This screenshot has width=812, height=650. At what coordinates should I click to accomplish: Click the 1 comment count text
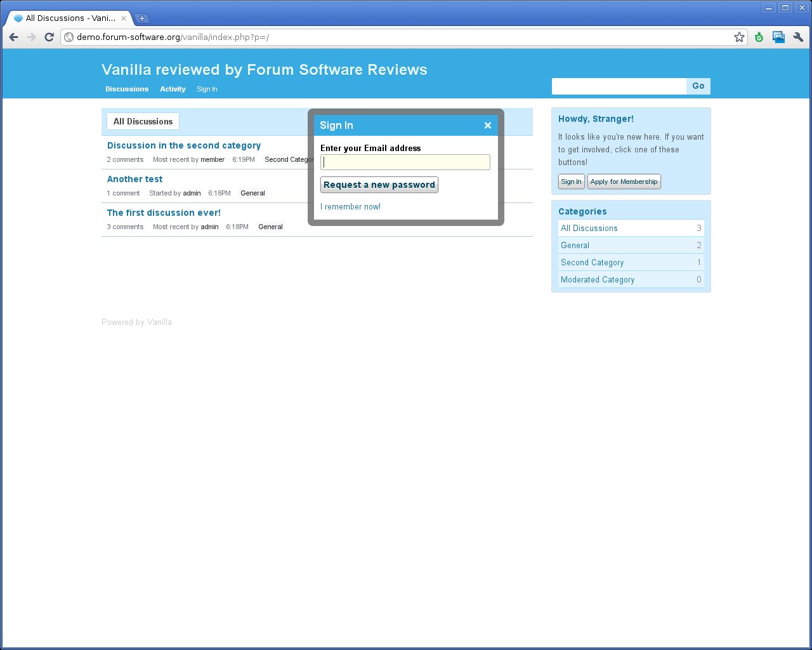(x=123, y=193)
